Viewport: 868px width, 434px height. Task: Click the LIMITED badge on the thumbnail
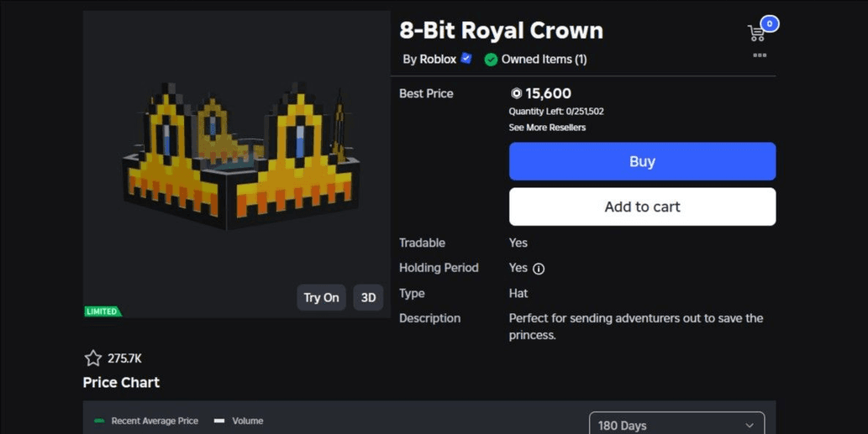click(103, 311)
